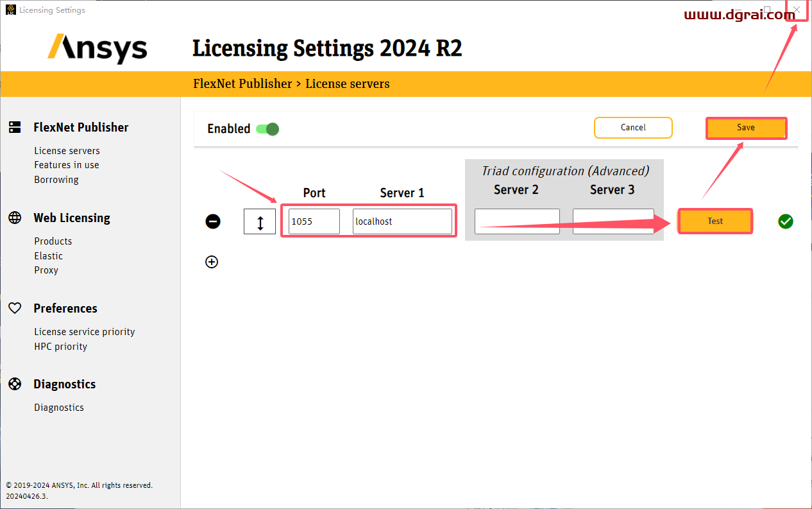Click the breadcrumb FlexNet Publisher > License servers
This screenshot has width=812, height=509.
coord(291,83)
